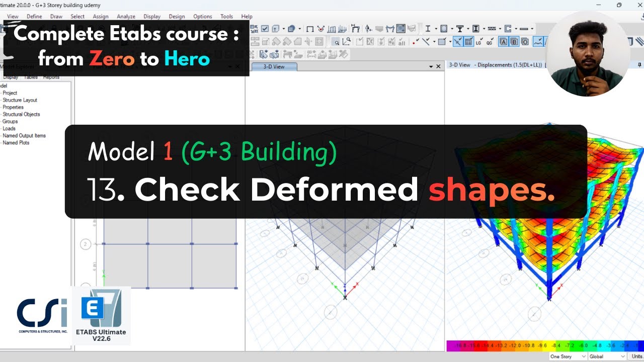Toggle the boxed 'B' toolbar button
This screenshot has height=362, width=644.
514,42
